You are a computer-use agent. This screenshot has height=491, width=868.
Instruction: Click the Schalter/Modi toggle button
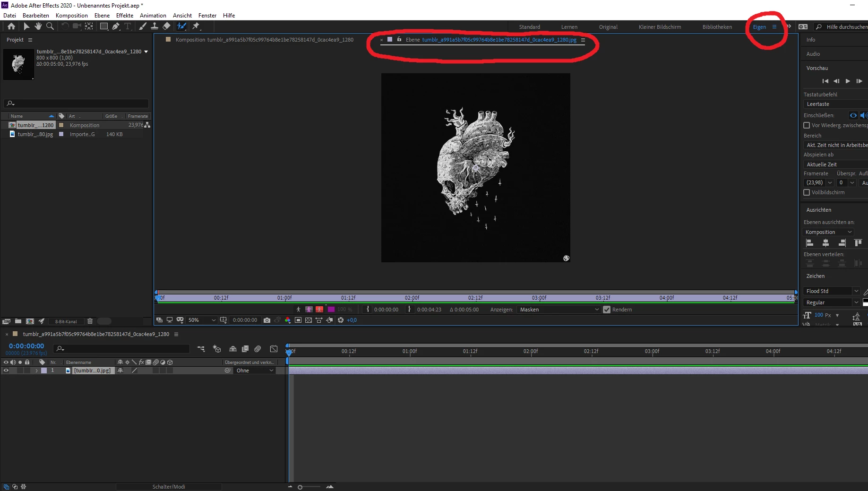tap(169, 487)
